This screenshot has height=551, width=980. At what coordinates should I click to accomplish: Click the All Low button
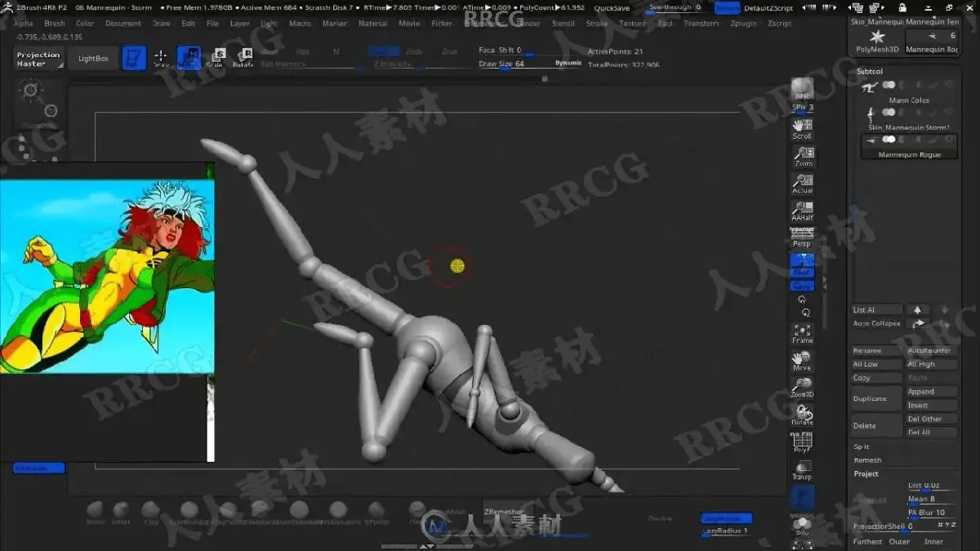point(877,364)
